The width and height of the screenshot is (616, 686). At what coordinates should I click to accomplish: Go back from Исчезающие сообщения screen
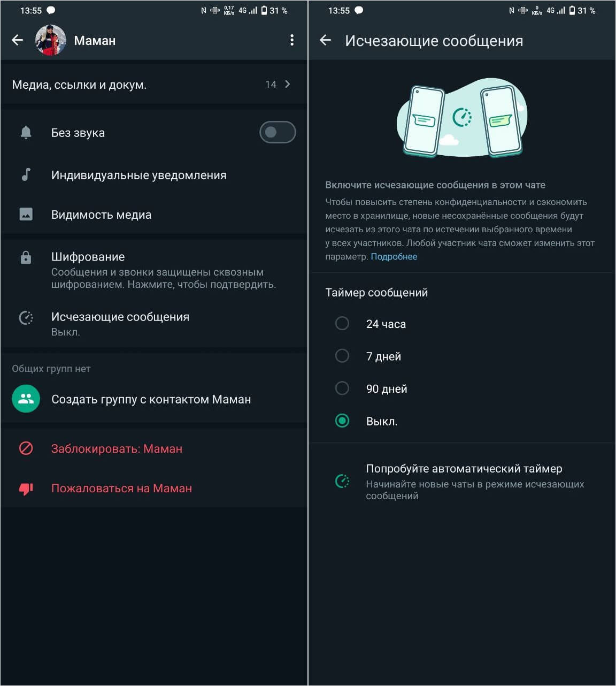[x=325, y=41]
